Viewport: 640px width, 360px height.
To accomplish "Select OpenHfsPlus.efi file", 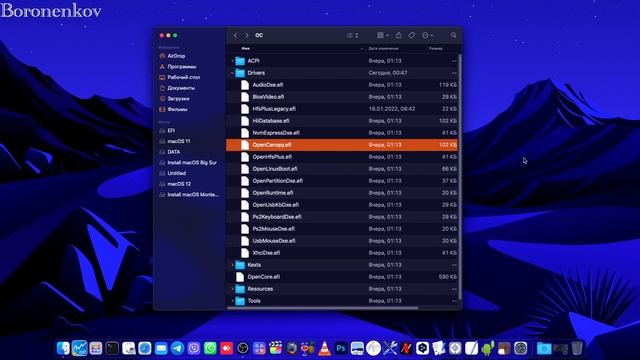I will click(342, 157).
